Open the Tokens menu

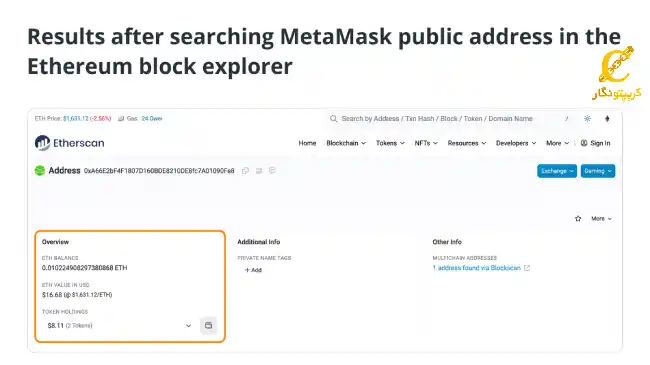[x=390, y=143]
